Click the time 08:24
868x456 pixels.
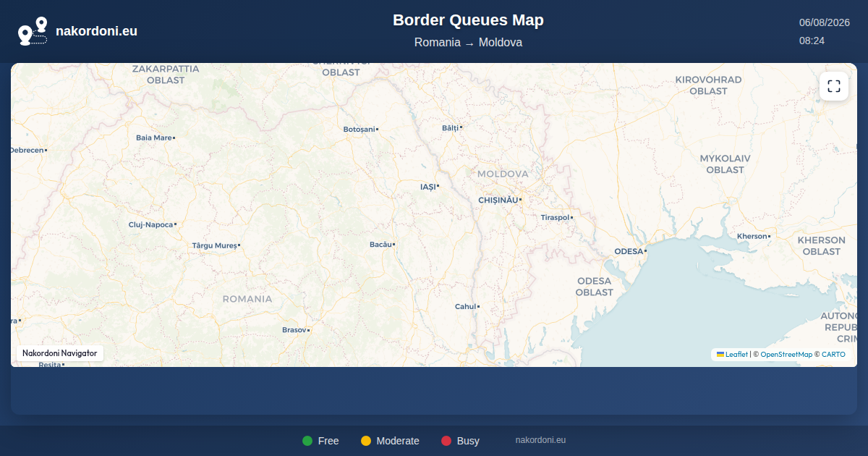point(812,41)
